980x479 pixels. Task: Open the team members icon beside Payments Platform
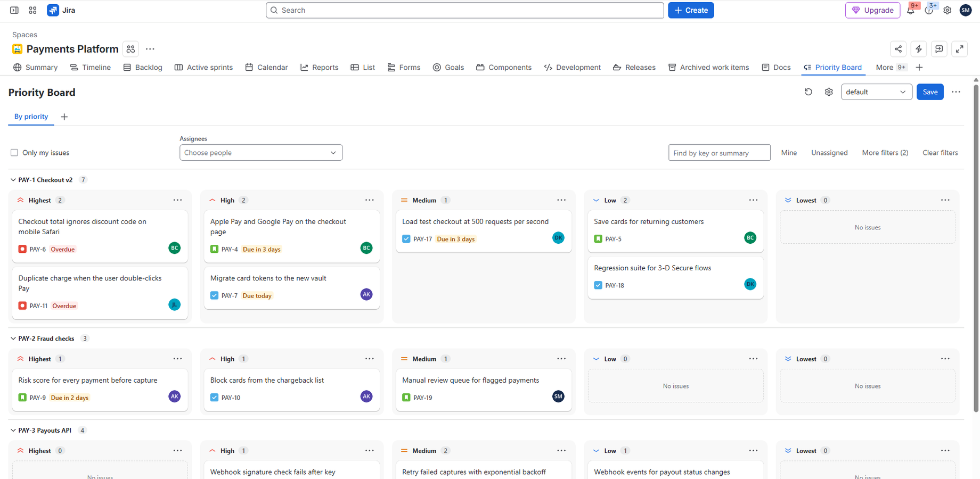[130, 49]
